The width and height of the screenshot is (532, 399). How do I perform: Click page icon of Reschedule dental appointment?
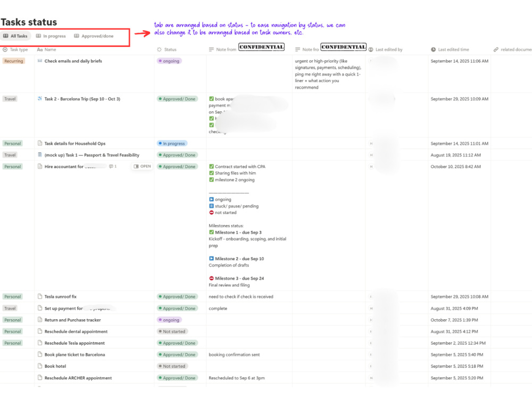(40, 331)
